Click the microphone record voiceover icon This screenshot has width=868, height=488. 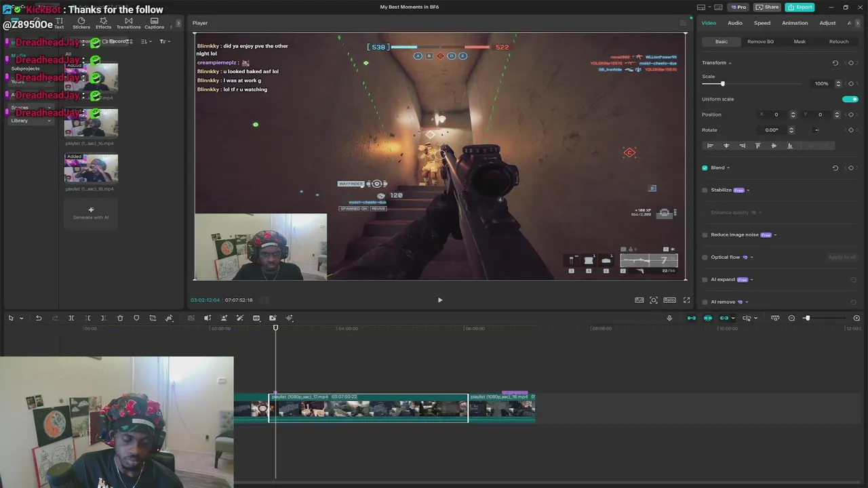pyautogui.click(x=669, y=318)
